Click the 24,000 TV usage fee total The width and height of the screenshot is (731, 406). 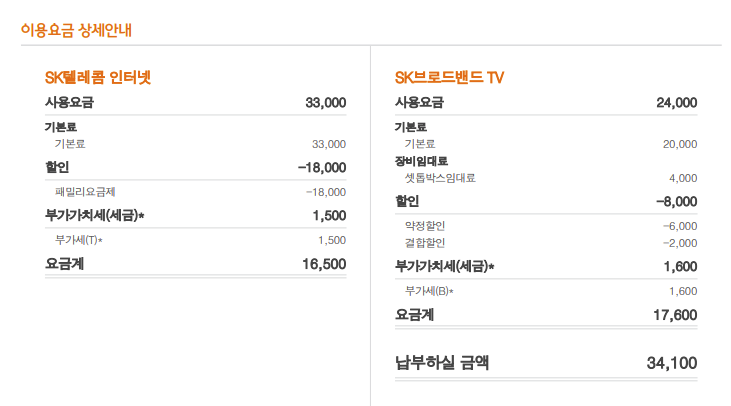click(677, 103)
